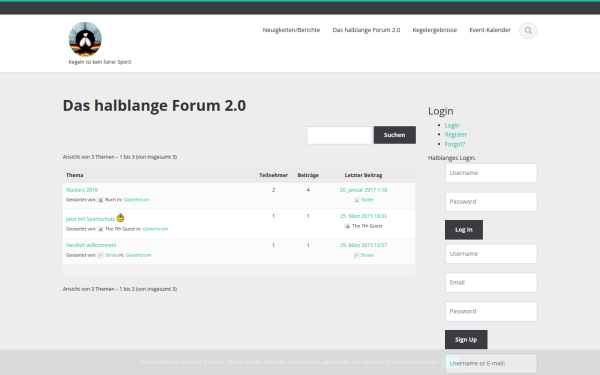600x375 pixels.
Task: Open Strass link in Letzter Beitrag column
Action: pos(367,255)
